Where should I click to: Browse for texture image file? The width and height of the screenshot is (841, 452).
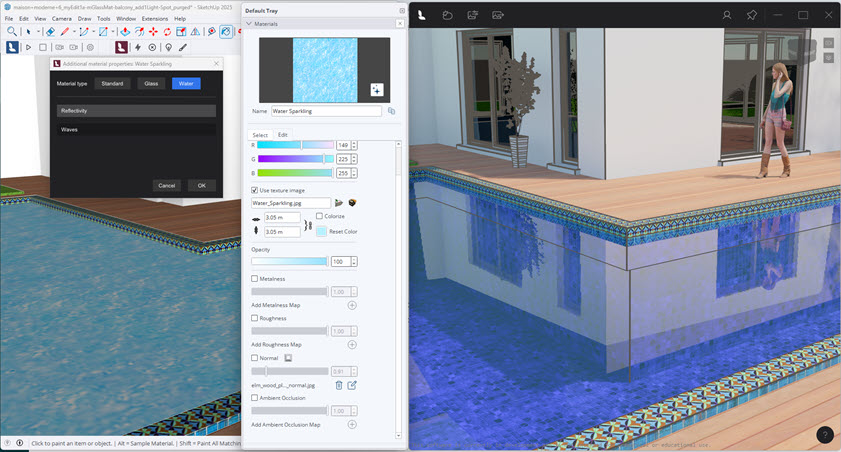tap(339, 203)
